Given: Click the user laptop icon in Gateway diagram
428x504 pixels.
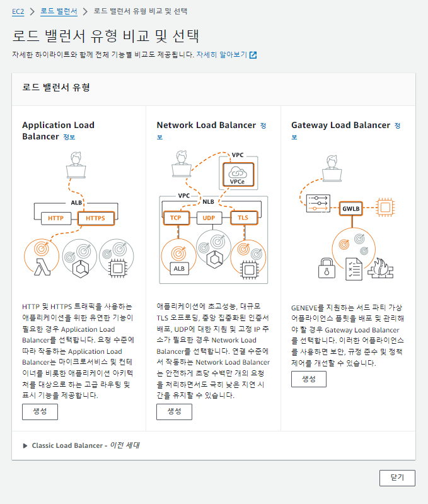Looking at the screenshot, I should click(x=332, y=168).
